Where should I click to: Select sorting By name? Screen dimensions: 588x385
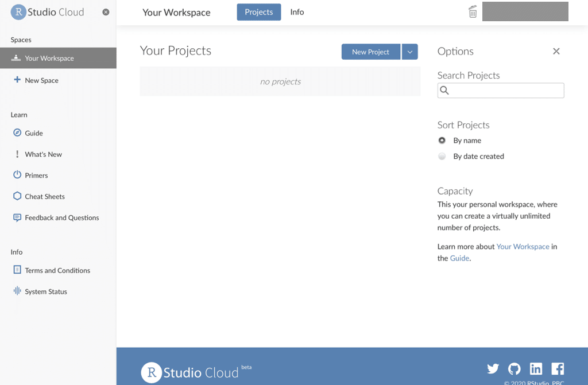click(x=442, y=140)
